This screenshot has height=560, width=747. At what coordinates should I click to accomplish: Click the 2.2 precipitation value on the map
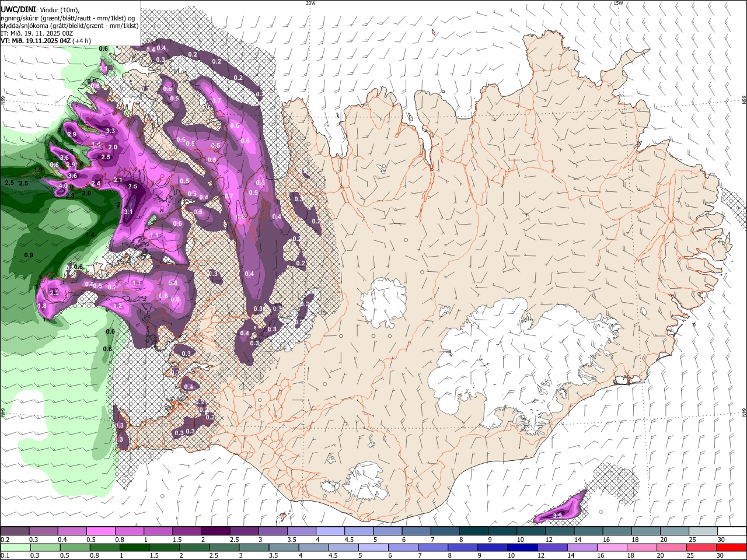click(54, 293)
